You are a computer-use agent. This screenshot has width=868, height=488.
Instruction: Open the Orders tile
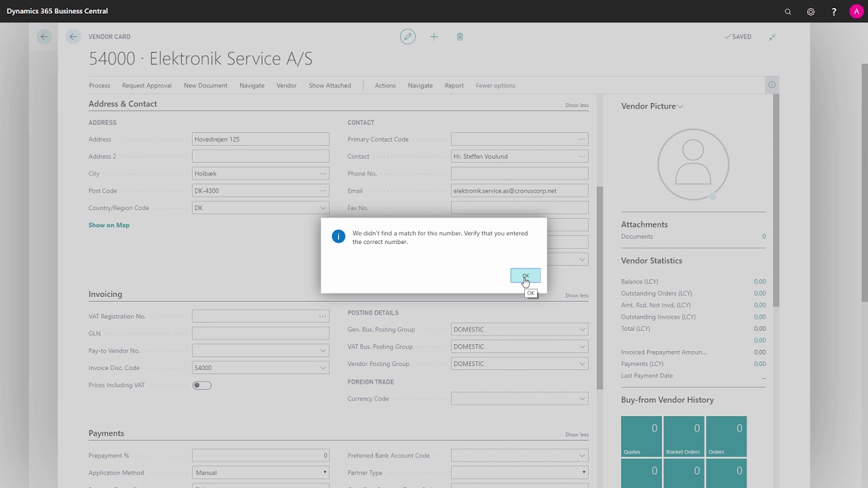726,436
